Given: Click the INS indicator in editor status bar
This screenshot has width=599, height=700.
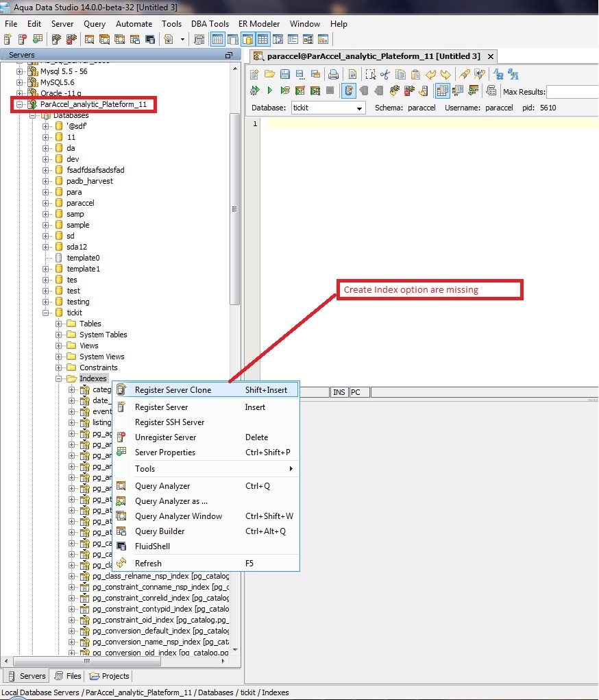Looking at the screenshot, I should [339, 392].
